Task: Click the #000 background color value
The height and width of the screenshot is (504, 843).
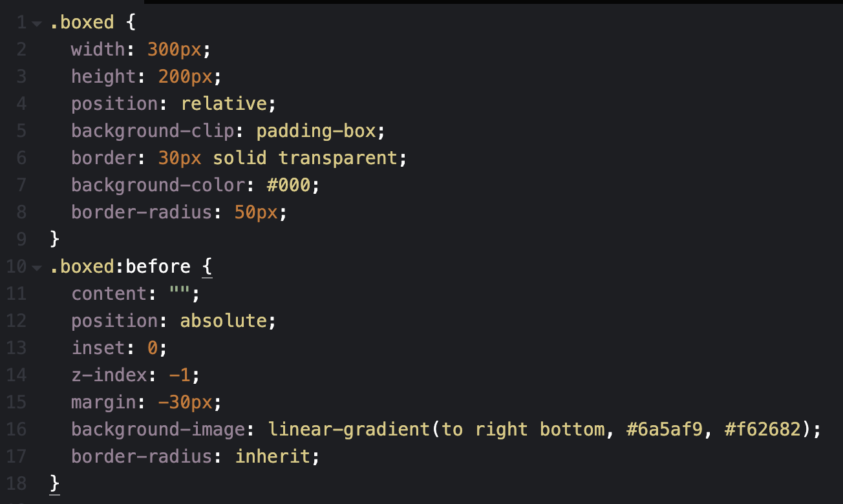Action: point(288,185)
